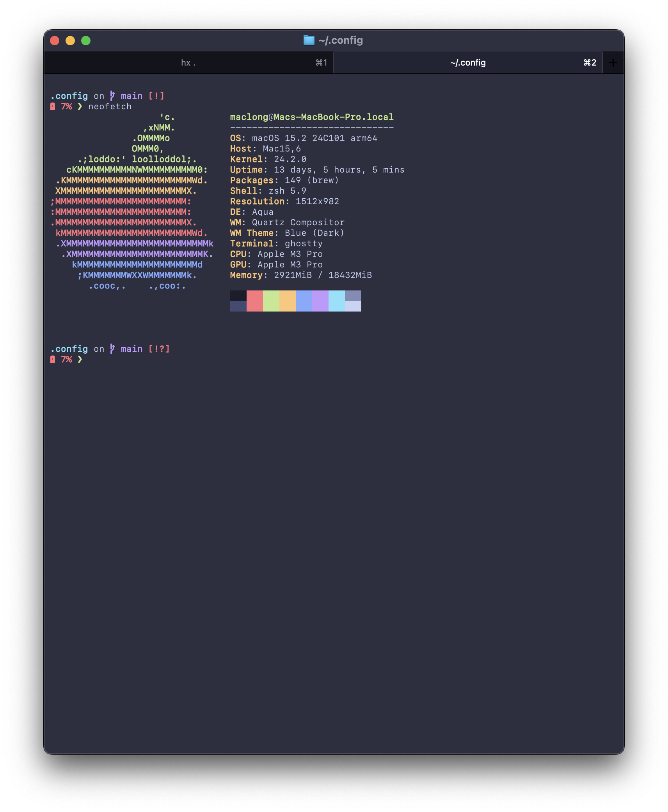Click the 'Terminal: ghostty' line
The image size is (668, 812).
(x=276, y=244)
